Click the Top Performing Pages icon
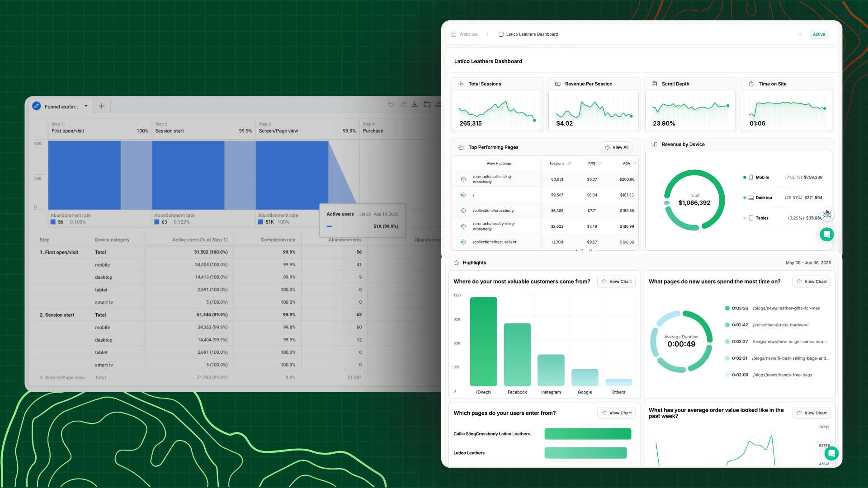The image size is (868, 488). (461, 147)
